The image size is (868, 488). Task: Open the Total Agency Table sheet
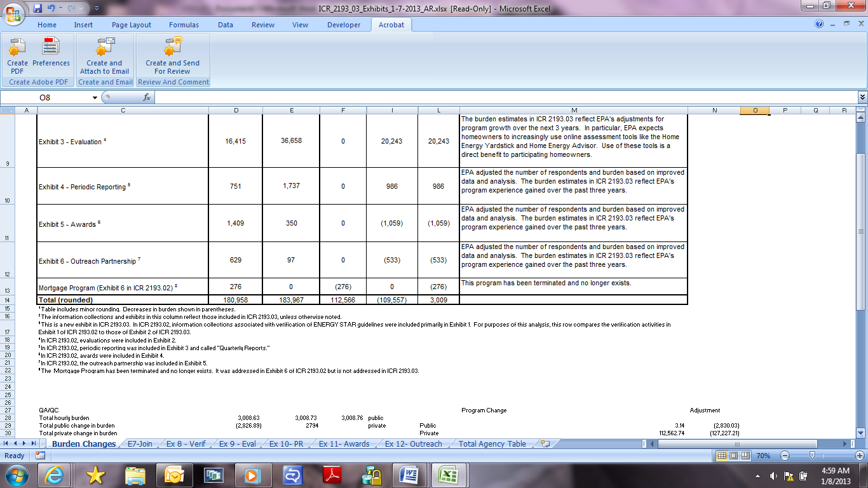pyautogui.click(x=492, y=444)
